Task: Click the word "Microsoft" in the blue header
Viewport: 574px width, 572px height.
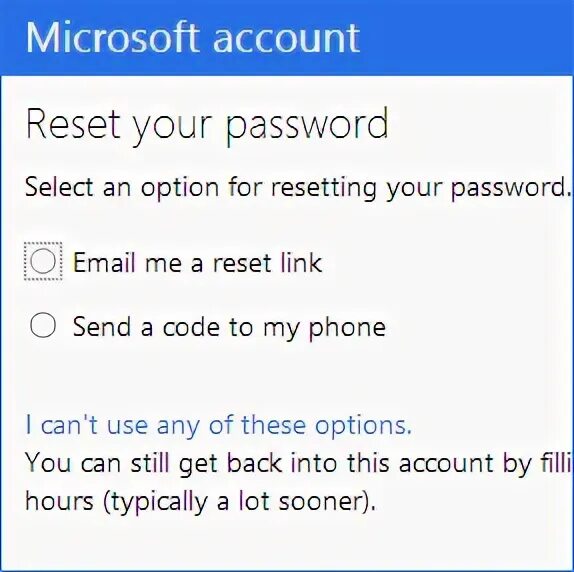Action: [x=113, y=38]
